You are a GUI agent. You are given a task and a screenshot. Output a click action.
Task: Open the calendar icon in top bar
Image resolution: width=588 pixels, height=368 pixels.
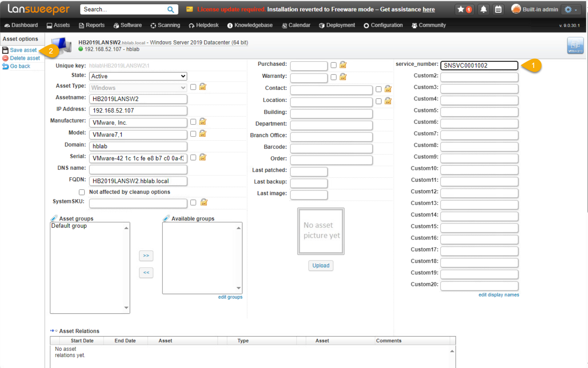pos(498,9)
